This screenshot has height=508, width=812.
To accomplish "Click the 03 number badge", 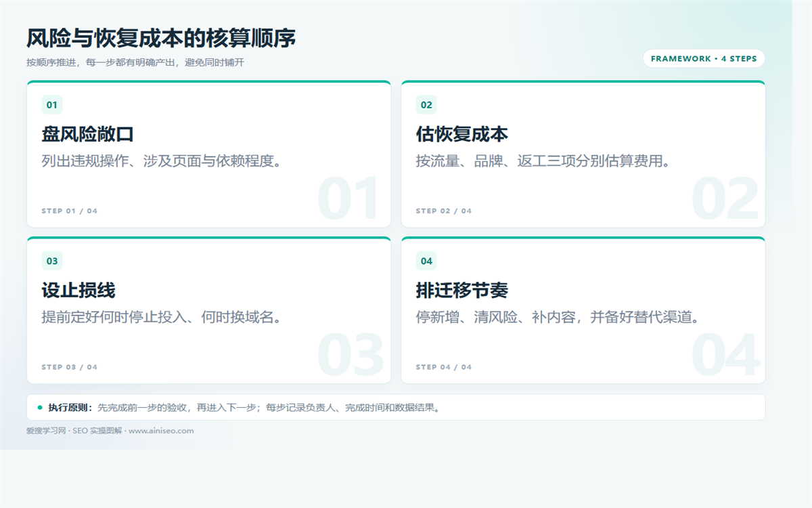I will coord(52,261).
